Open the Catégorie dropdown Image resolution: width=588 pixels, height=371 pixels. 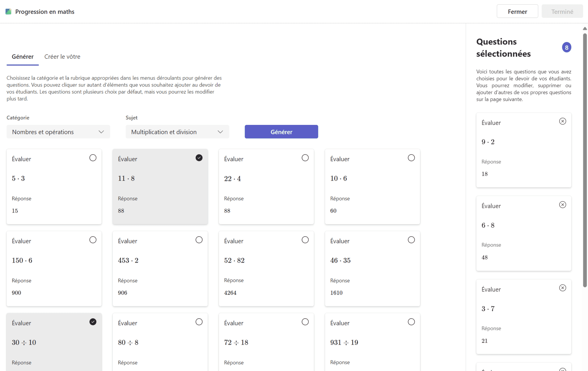tap(58, 132)
